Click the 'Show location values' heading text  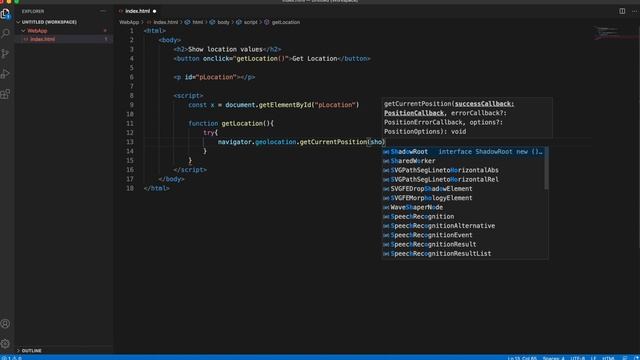coord(225,49)
